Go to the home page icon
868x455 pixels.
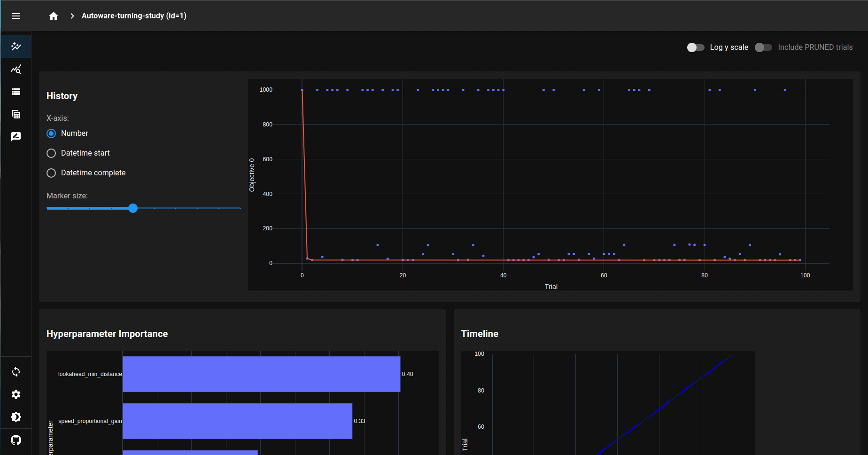tap(54, 16)
